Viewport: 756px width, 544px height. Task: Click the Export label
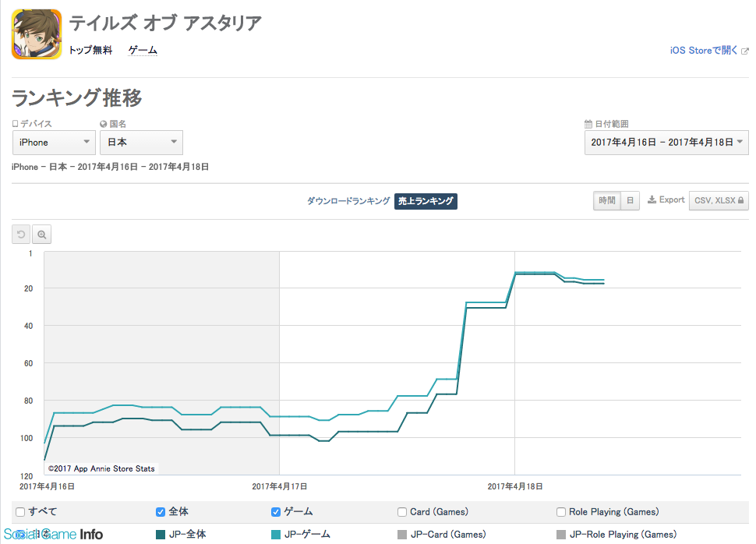672,200
